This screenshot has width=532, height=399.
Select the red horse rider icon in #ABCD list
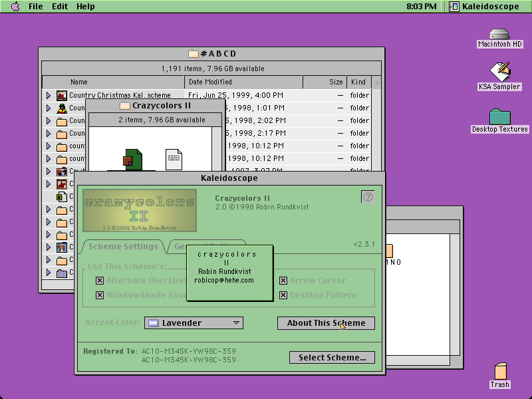[x=61, y=184]
